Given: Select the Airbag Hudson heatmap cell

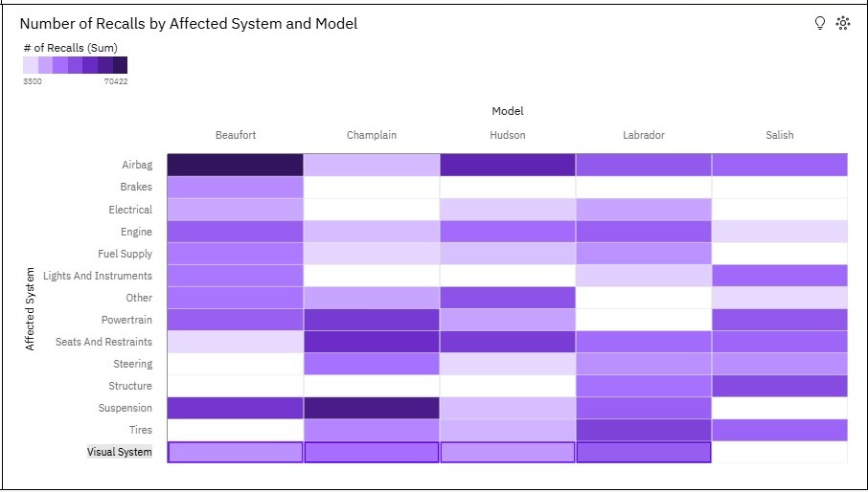Looking at the screenshot, I should tap(508, 165).
